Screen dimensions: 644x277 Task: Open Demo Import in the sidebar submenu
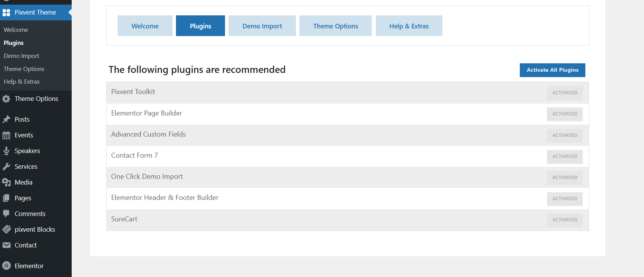(x=21, y=56)
